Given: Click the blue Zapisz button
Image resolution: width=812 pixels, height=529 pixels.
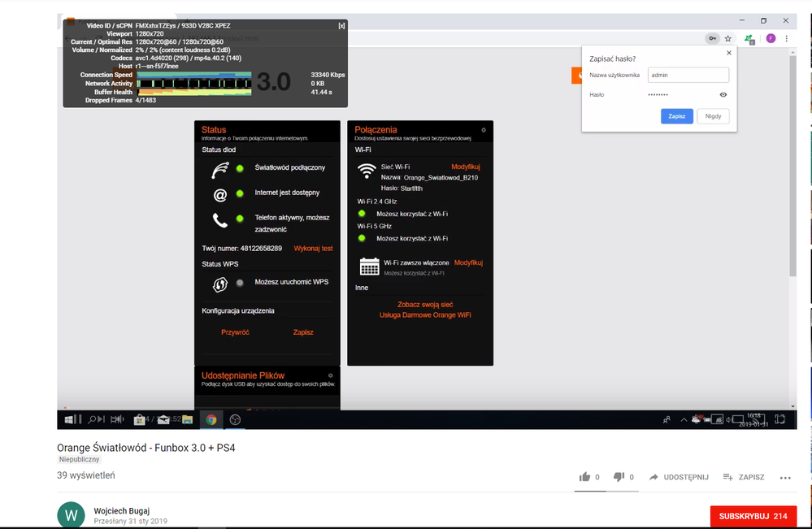Looking at the screenshot, I should coord(677,116).
